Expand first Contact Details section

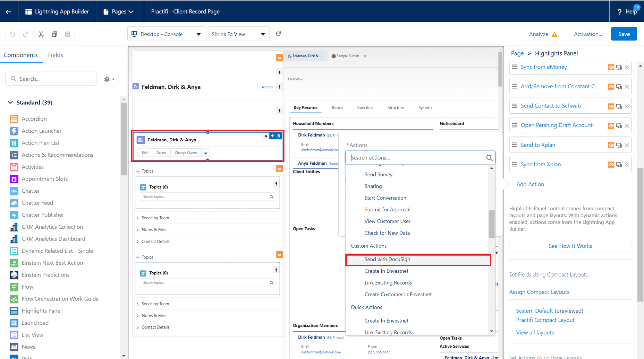[138, 242]
